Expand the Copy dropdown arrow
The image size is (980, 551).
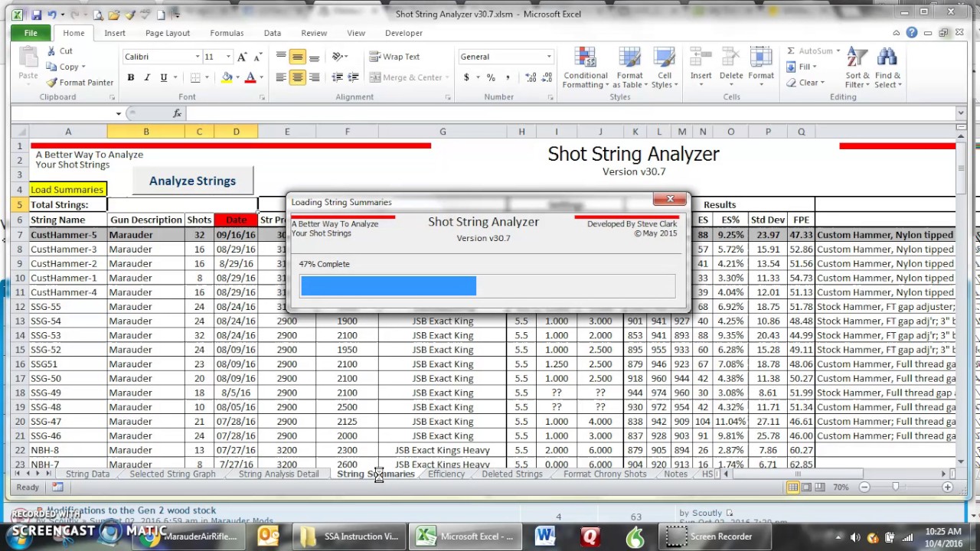(83, 67)
